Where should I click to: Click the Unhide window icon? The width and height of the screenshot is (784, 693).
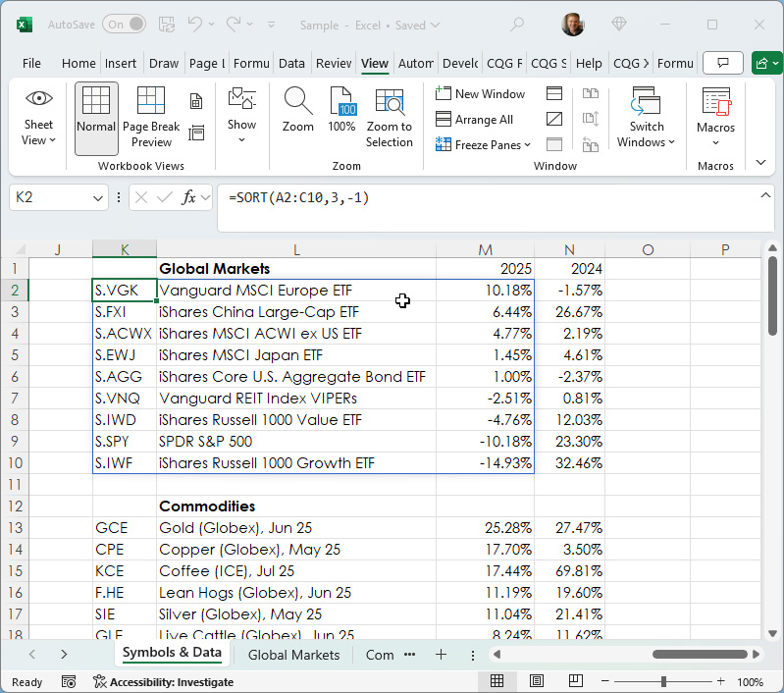pos(554,144)
